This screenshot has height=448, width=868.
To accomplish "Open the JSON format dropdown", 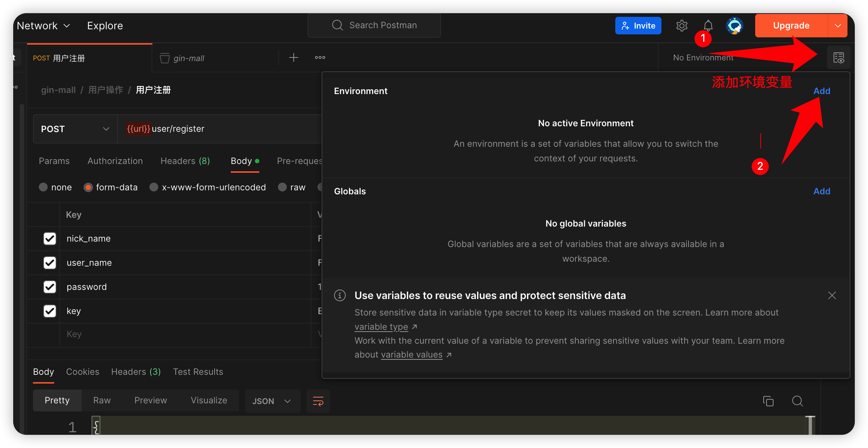I will click(x=272, y=401).
